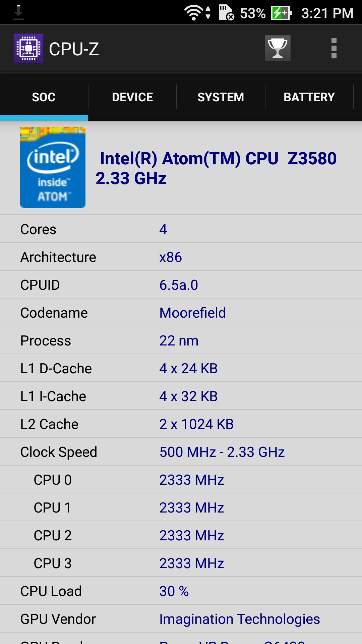Viewport: 362px width, 644px height.
Task: Open the trophy benchmark icon
Action: [x=278, y=48]
